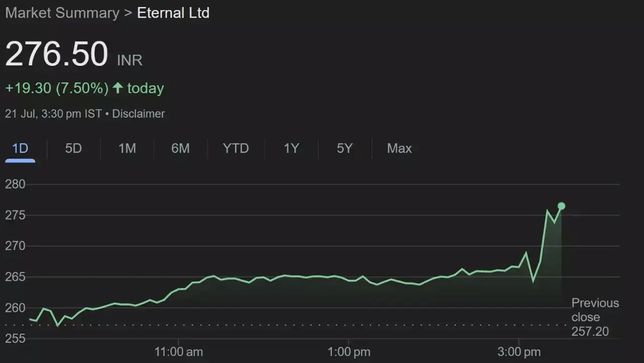The height and width of the screenshot is (363, 644).
Task: Switch to the YTD chart view
Action: point(235,149)
